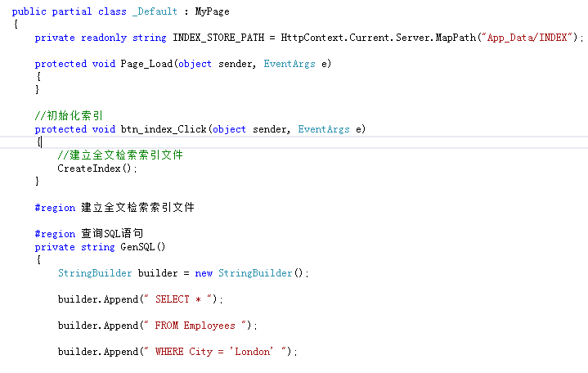Click the MyPage base class name
Viewport: 588px width, 373px height.
(212, 11)
